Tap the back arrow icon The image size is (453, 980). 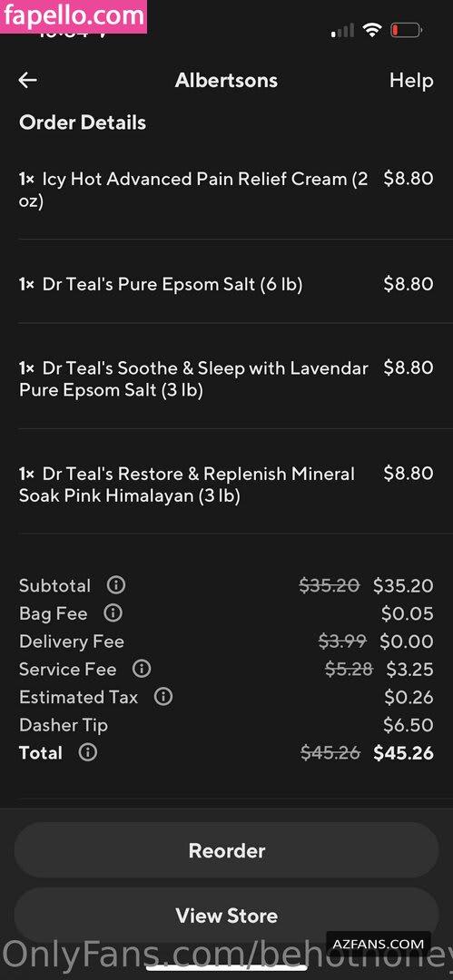point(27,80)
